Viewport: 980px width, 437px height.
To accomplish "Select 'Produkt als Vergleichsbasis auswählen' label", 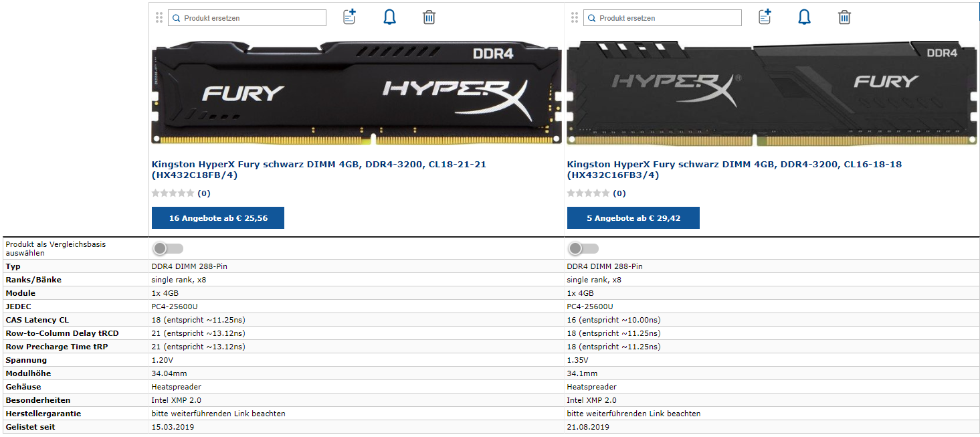I will [56, 249].
